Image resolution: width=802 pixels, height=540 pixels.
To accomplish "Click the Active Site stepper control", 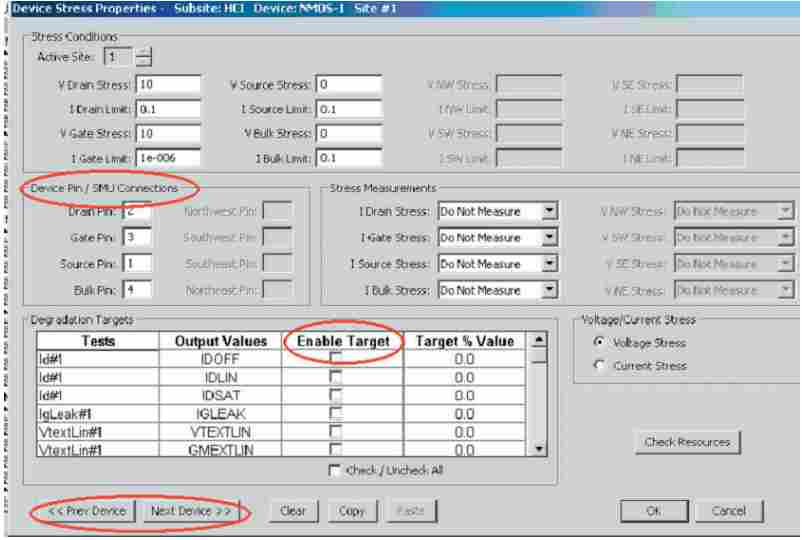I will [x=144, y=57].
